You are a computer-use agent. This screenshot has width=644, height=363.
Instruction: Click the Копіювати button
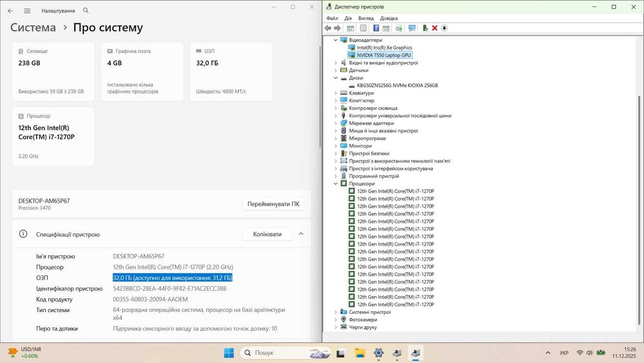[x=267, y=234]
